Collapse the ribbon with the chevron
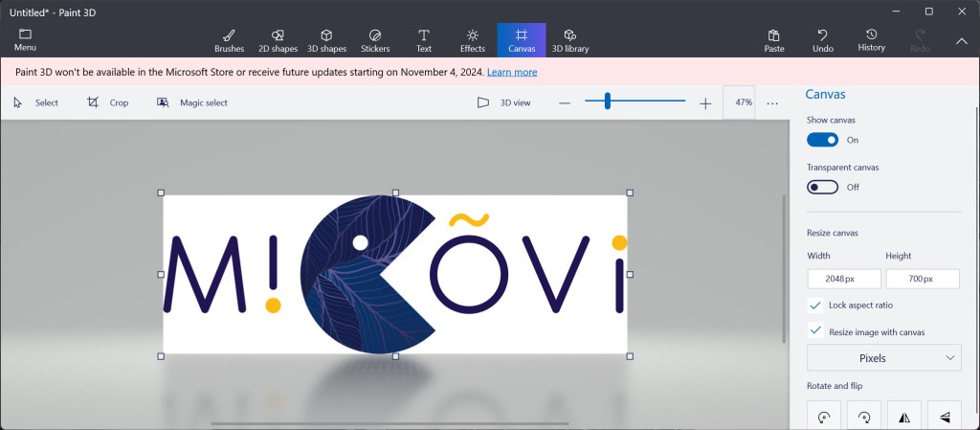980x430 pixels. click(x=961, y=41)
